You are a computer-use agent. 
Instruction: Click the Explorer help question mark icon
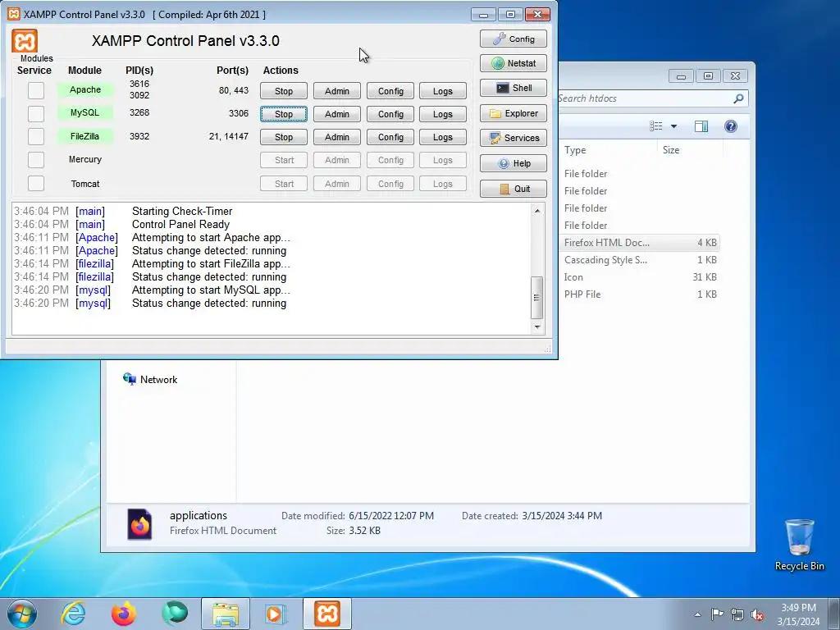click(x=731, y=126)
